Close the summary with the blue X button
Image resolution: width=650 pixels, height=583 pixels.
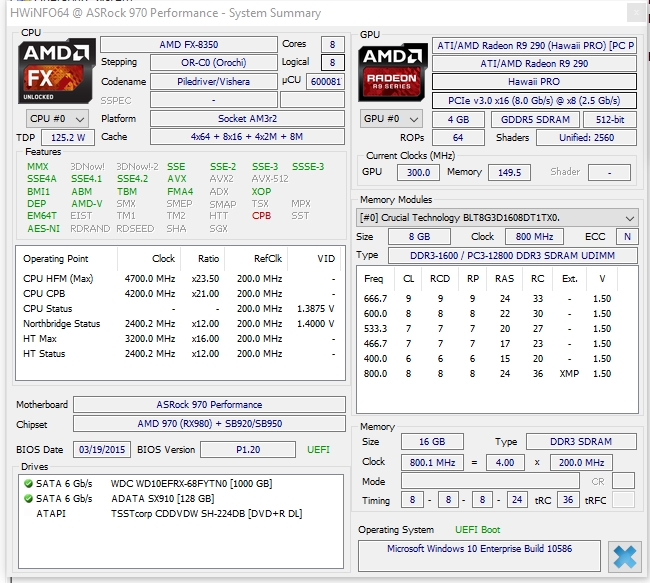point(625,556)
